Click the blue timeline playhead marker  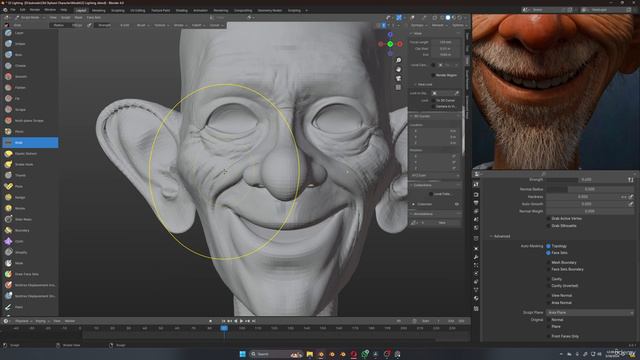pyautogui.click(x=224, y=328)
